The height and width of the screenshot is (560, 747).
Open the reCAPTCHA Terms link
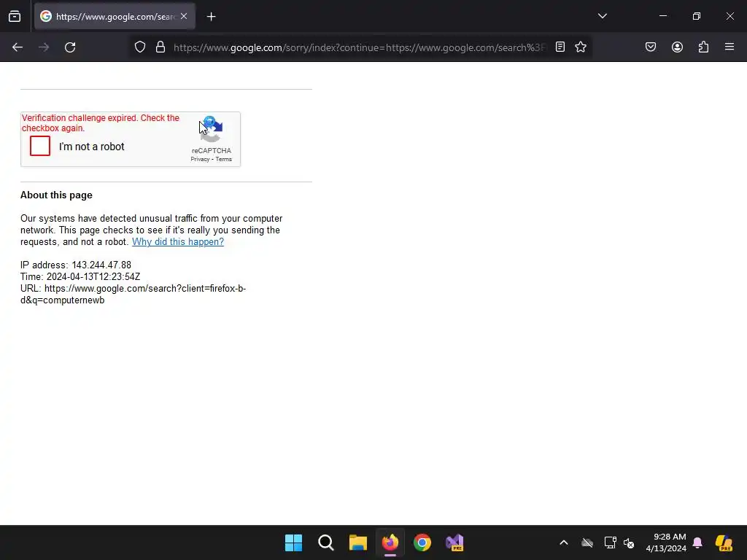223,160
